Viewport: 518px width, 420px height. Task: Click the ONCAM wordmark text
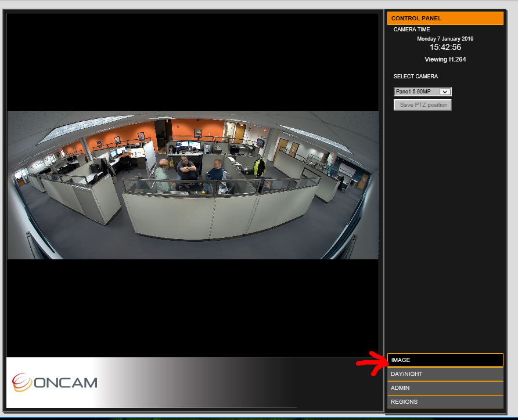[66, 383]
